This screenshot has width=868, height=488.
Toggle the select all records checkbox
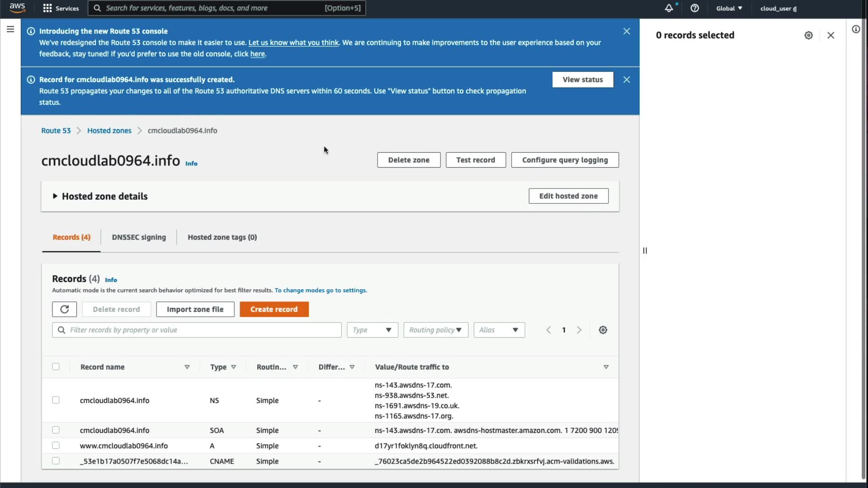point(56,366)
